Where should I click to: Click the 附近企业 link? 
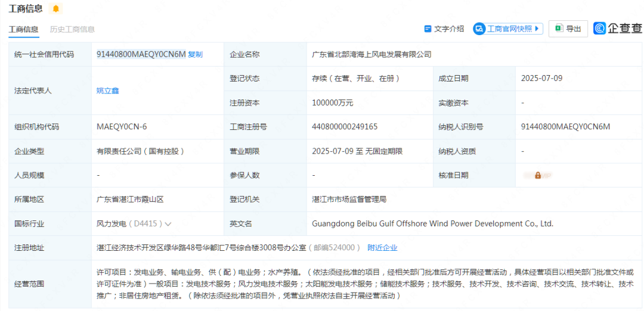[x=382, y=248]
